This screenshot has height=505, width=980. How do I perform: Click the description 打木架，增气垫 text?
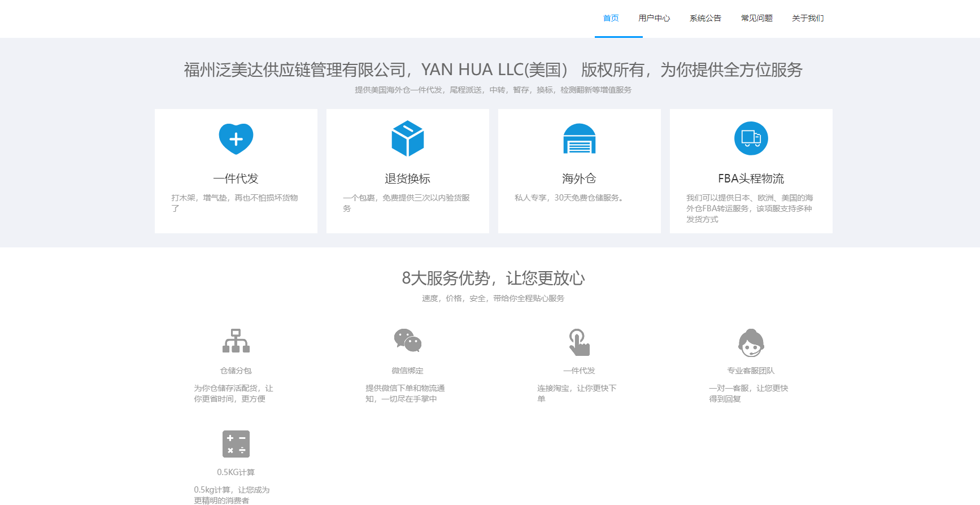point(235,203)
